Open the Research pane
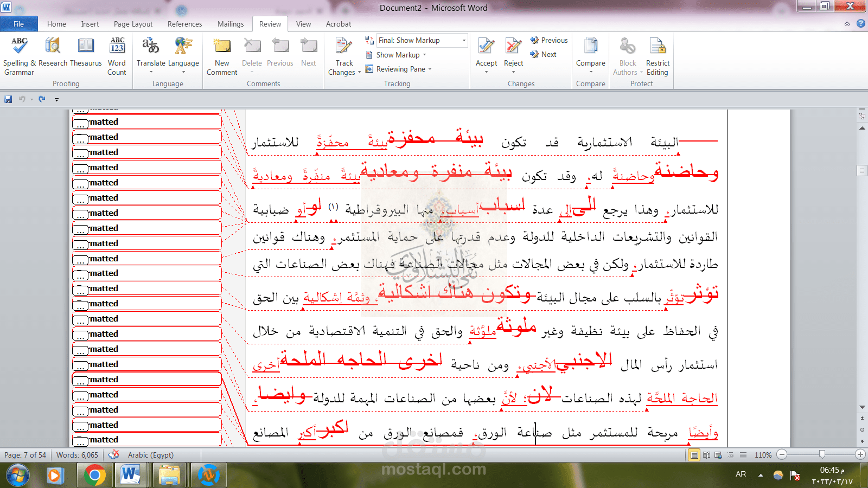The height and width of the screenshot is (488, 868). [53, 52]
